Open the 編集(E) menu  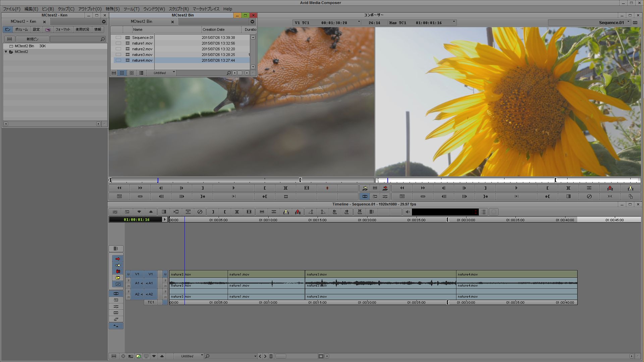[x=31, y=9]
